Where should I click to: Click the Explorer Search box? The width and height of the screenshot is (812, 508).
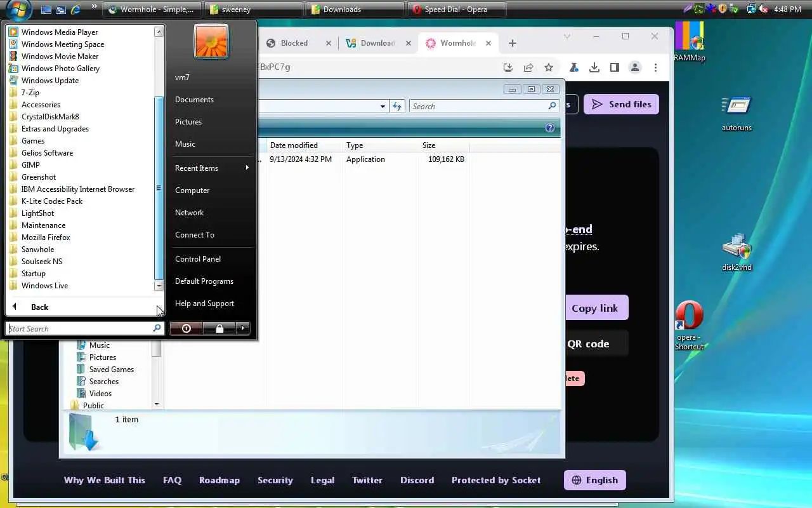(x=485, y=106)
